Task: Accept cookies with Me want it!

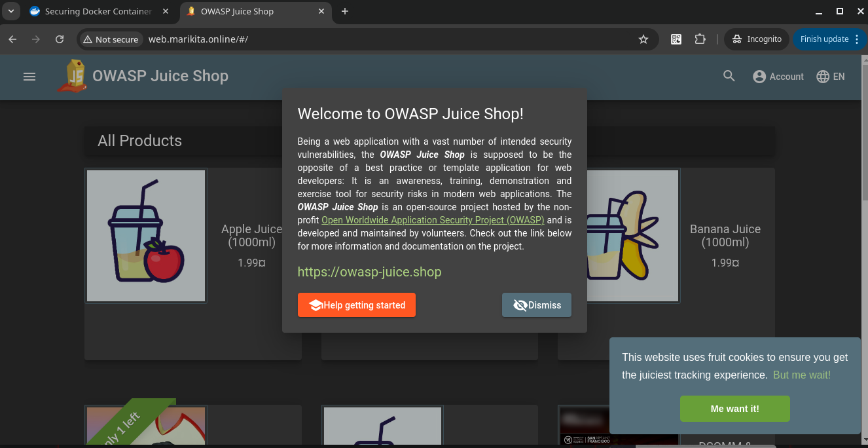Action: [x=734, y=409]
